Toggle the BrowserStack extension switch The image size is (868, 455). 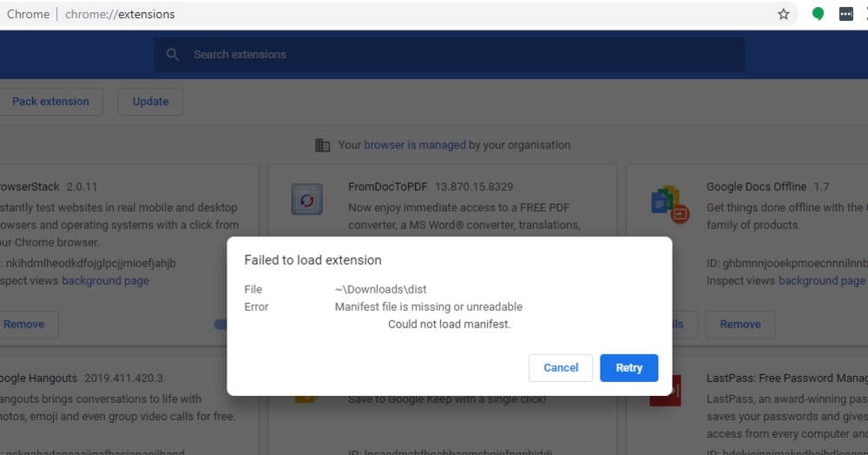click(x=220, y=325)
